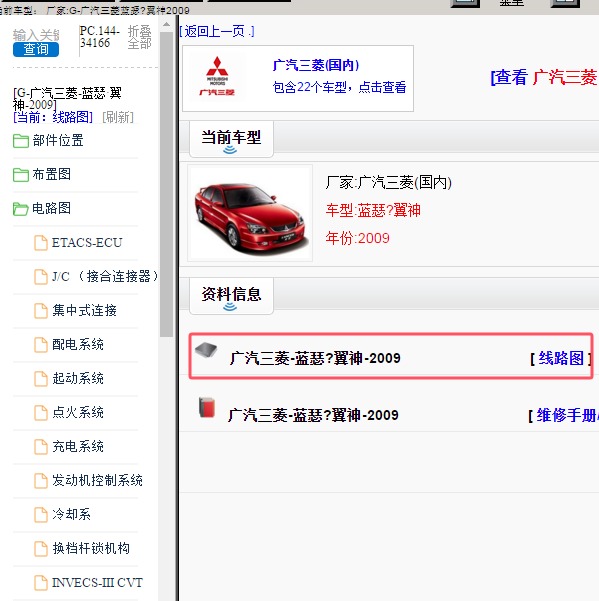Viewport: 599px width, 601px height.
Task: Open the 点火系统 item
Action: tap(78, 412)
